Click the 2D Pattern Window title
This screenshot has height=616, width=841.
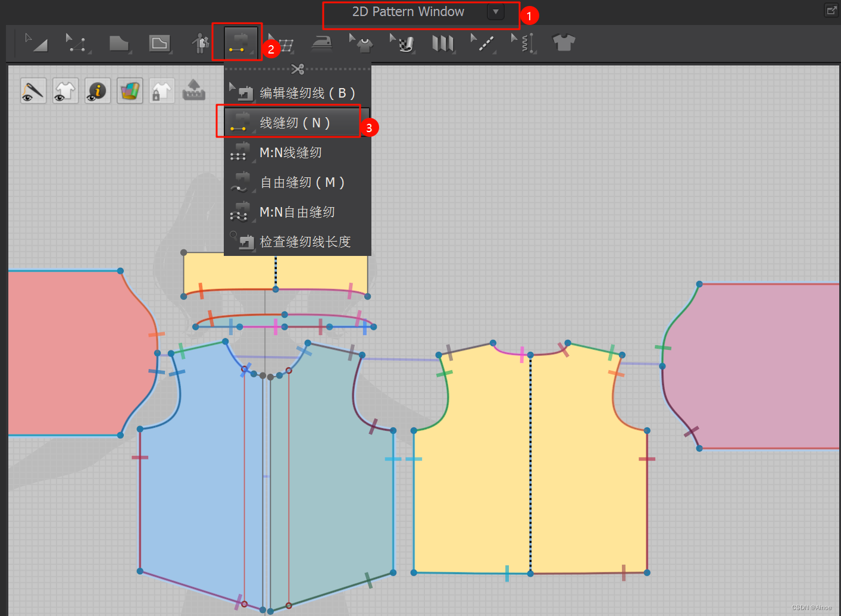[408, 12]
